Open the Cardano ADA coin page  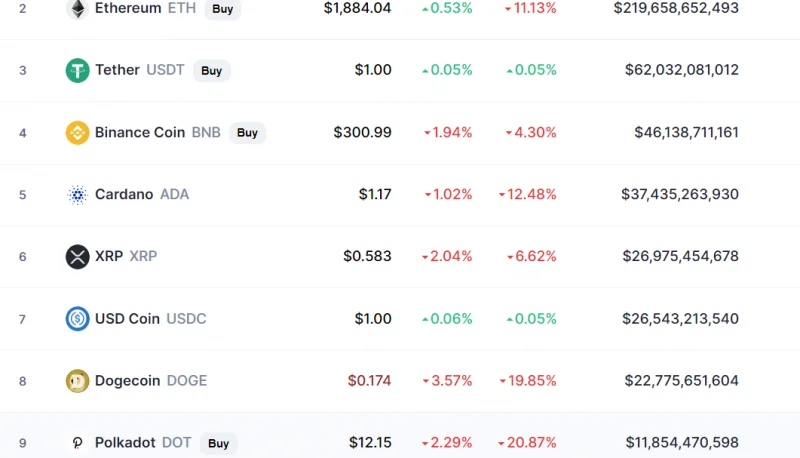[142, 194]
